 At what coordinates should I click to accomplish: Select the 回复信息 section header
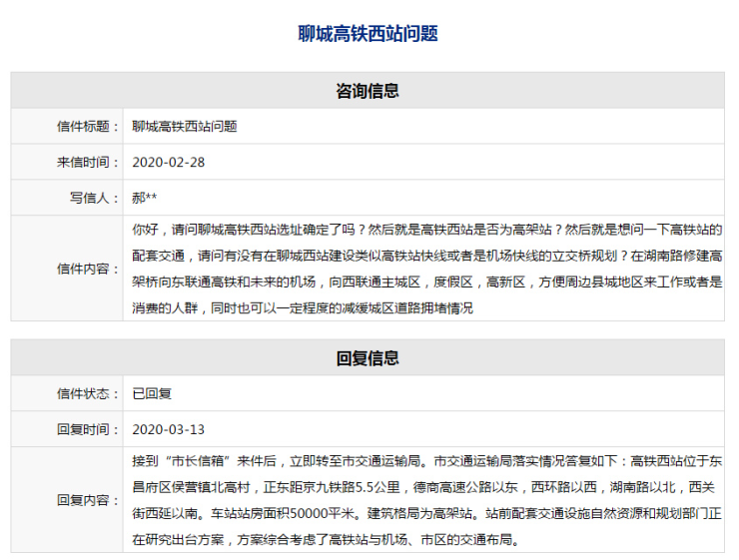coord(368,358)
